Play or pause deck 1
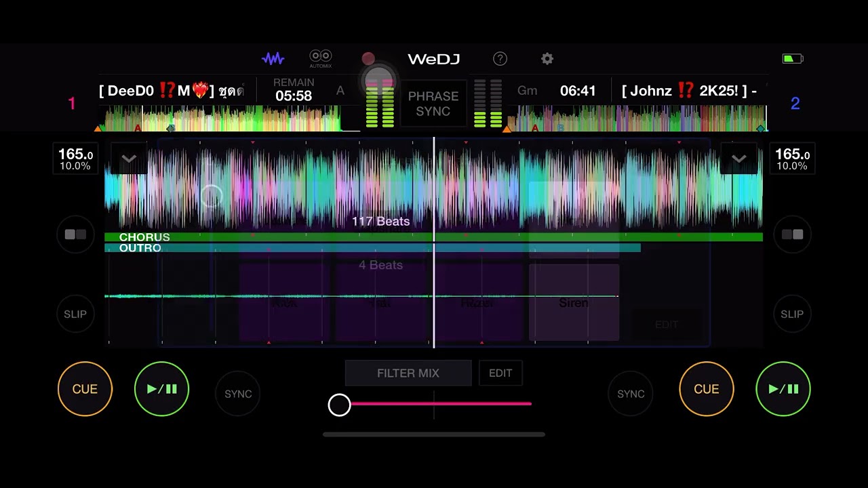Screen dimensions: 868x488 (x=161, y=389)
